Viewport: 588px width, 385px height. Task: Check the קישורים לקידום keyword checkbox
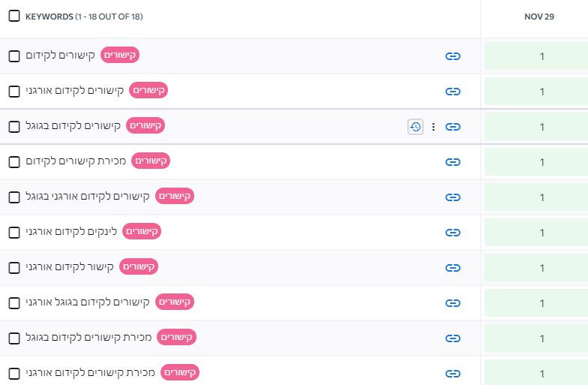click(x=14, y=56)
